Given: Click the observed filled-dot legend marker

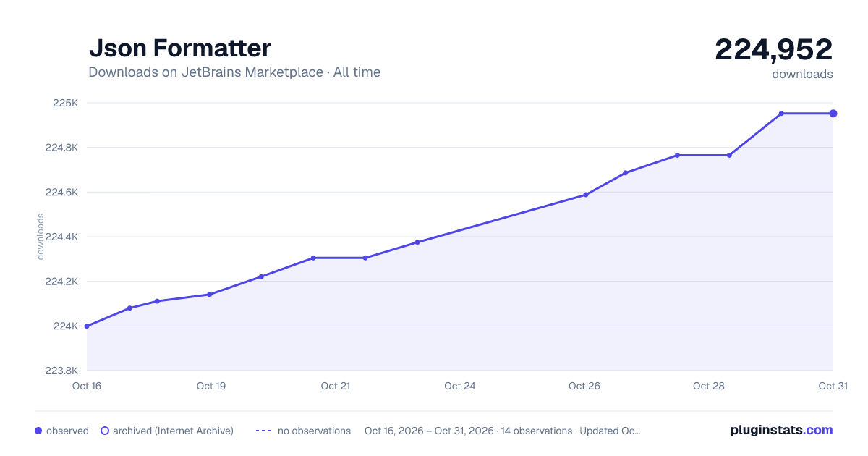Looking at the screenshot, I should click(x=38, y=431).
